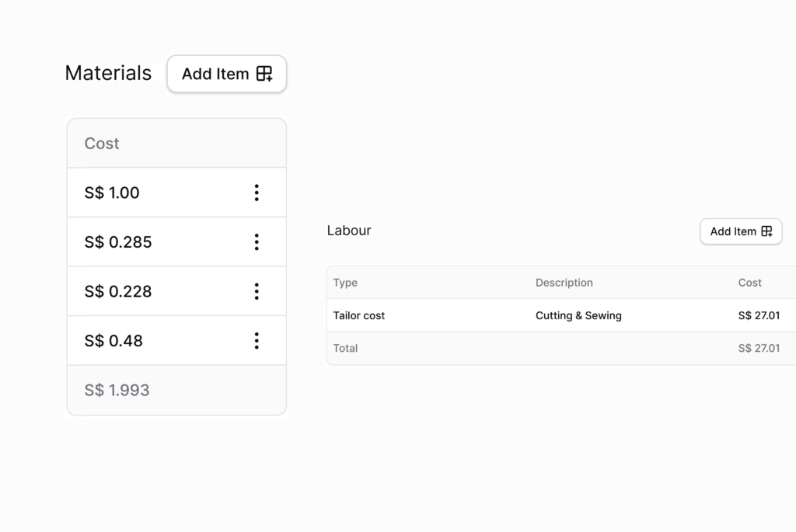Viewport: 796px width, 532px height.
Task: Open options menu for S$ 1.00 row
Action: (257, 193)
